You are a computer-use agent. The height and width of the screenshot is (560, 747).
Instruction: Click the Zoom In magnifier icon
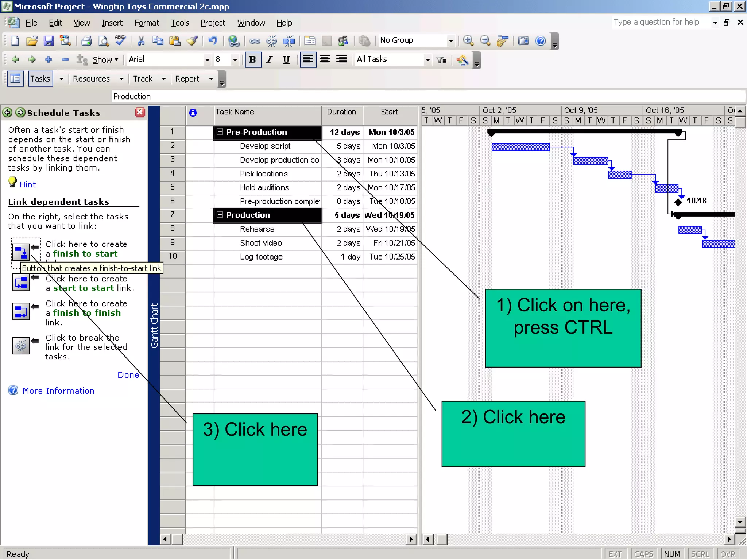[468, 40]
